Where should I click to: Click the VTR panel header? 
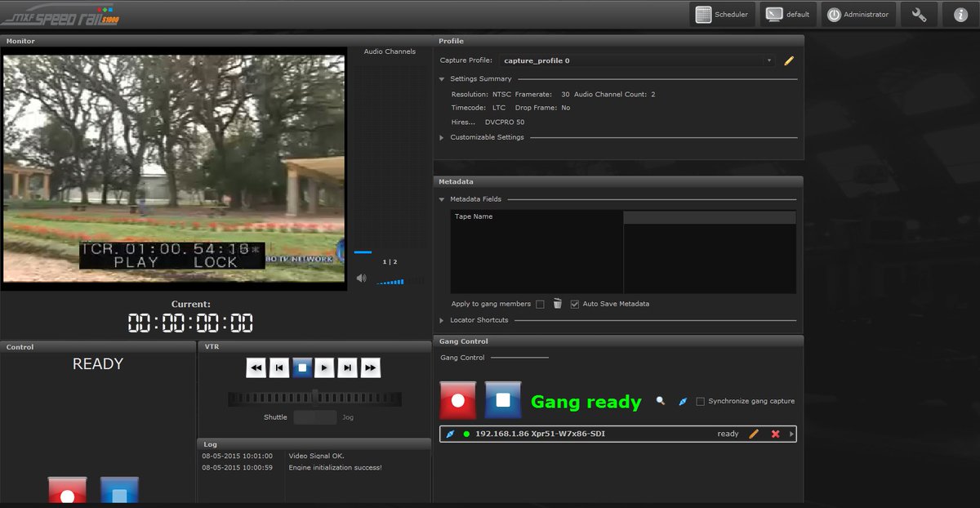coord(314,347)
